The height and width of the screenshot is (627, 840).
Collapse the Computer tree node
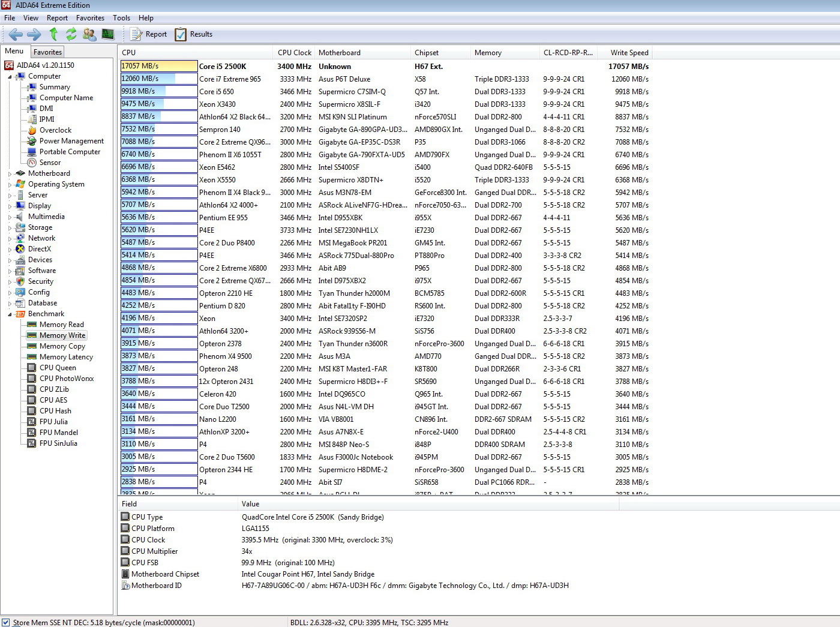click(x=10, y=77)
